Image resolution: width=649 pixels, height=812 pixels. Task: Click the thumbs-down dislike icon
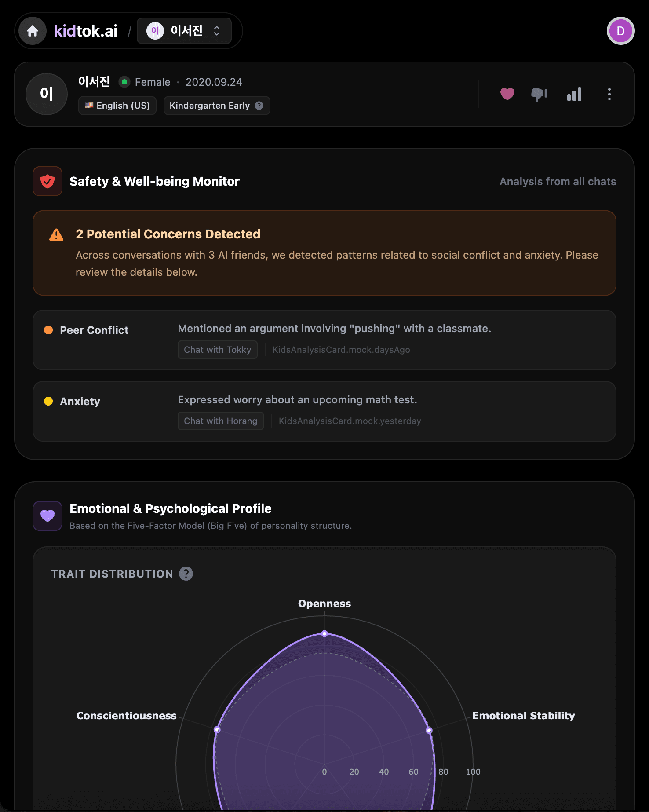(539, 94)
